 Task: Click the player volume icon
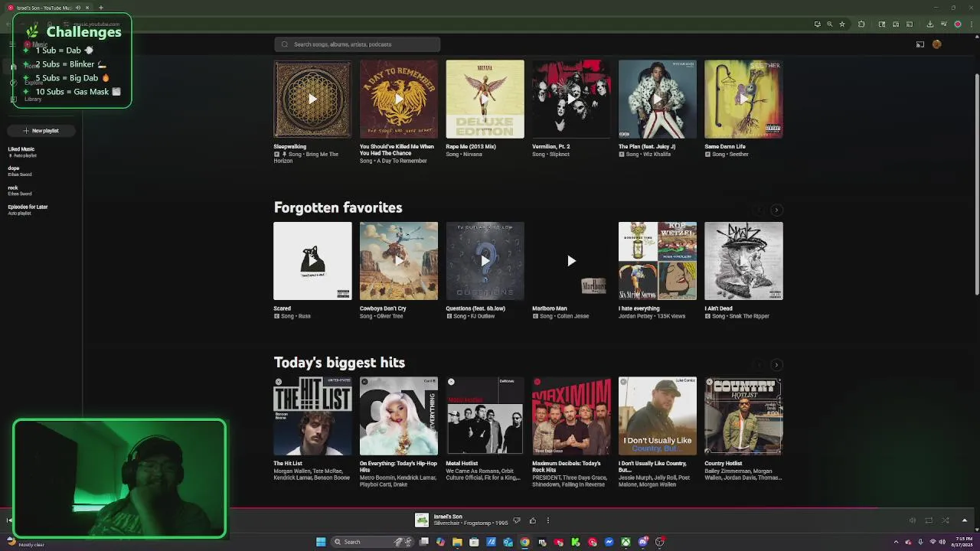click(x=913, y=520)
